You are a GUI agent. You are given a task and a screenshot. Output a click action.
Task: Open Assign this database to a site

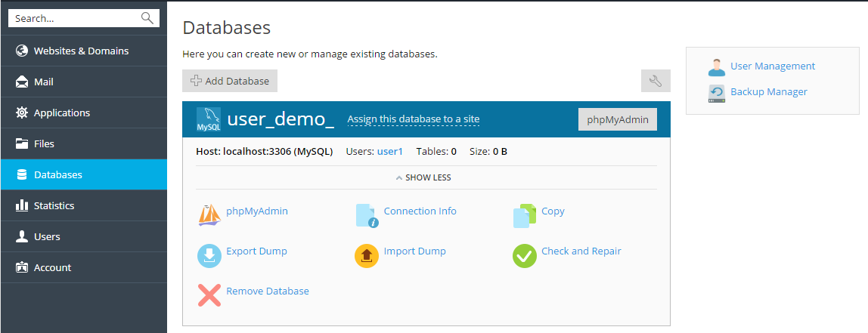[413, 119]
